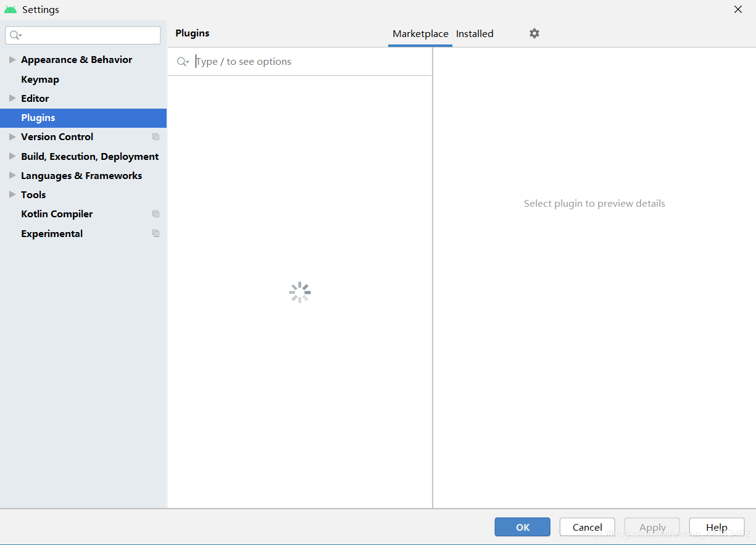
Task: Click the project-level icon beside Experimental
Action: (x=156, y=233)
